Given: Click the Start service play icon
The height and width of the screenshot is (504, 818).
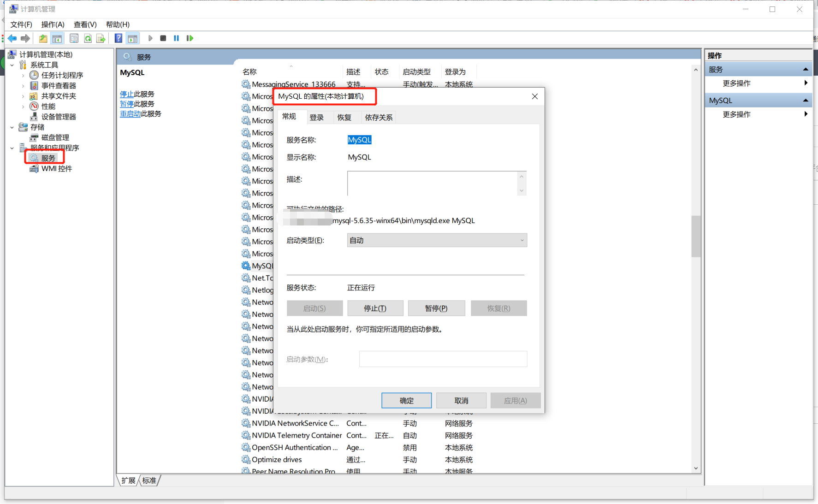Looking at the screenshot, I should (x=150, y=38).
